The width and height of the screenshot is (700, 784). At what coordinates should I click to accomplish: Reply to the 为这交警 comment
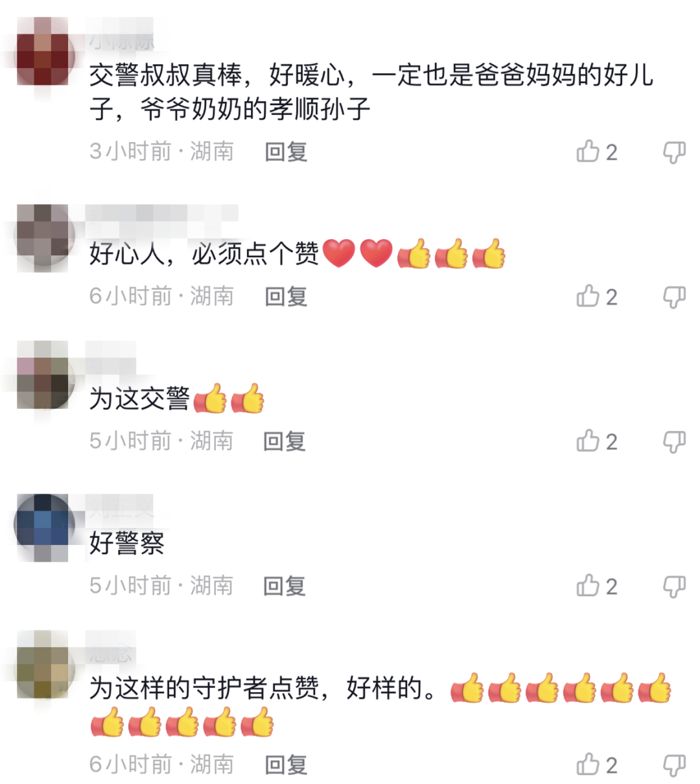click(285, 441)
